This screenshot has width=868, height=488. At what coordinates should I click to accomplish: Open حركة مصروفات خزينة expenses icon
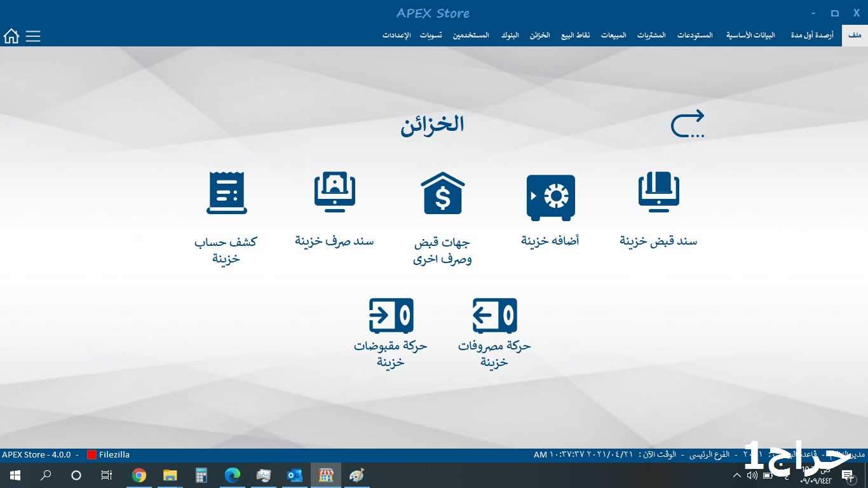[x=494, y=316]
